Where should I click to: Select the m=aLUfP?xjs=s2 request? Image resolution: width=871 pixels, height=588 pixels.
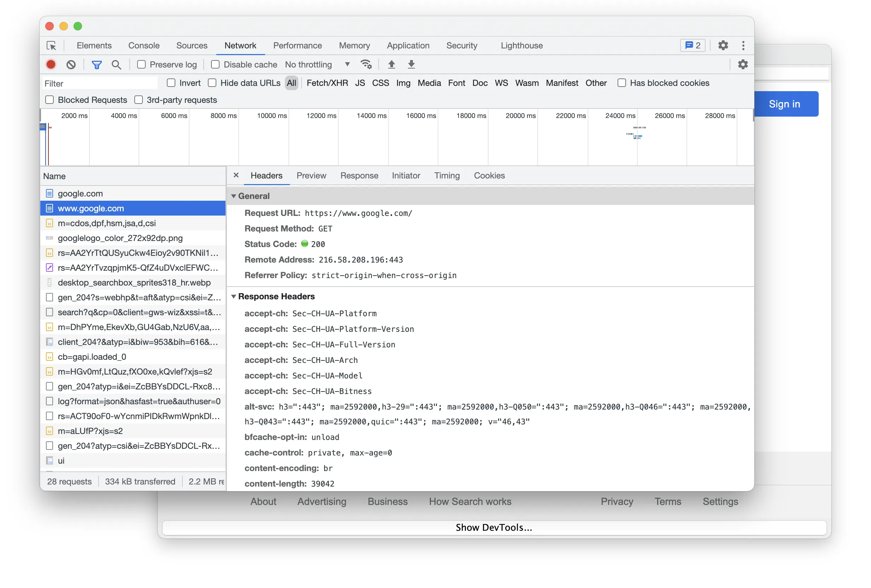pyautogui.click(x=133, y=431)
